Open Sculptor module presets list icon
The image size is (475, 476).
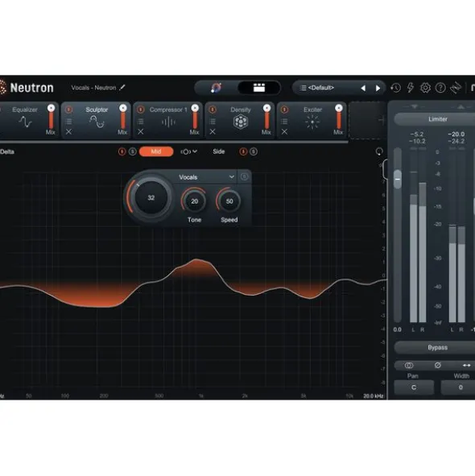(69, 122)
